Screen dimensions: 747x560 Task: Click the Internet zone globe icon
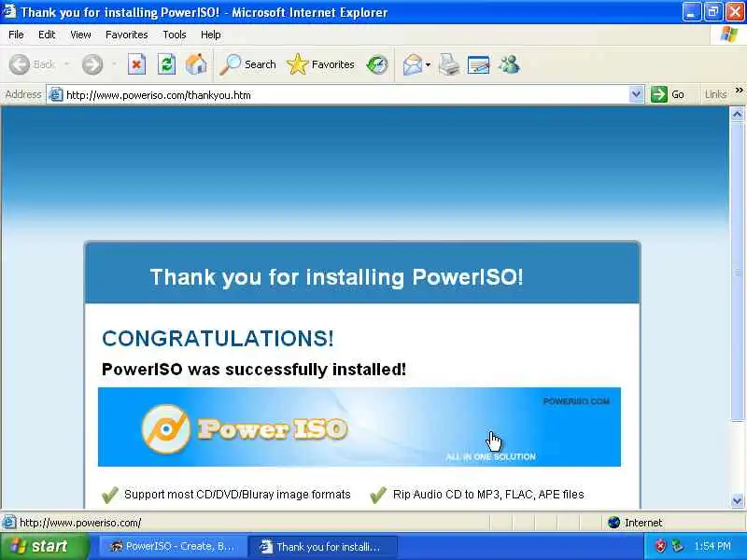tap(613, 523)
